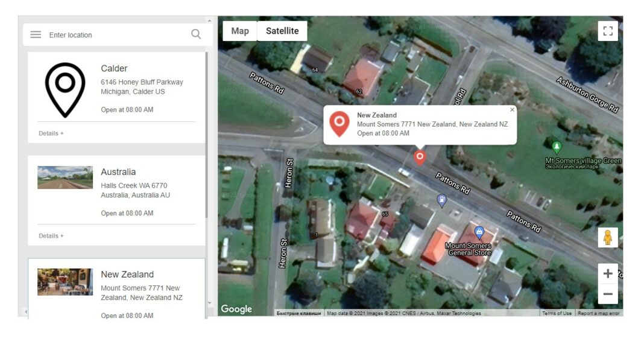Click the gas station map pin
This screenshot has width=644, height=350.
[441, 200]
